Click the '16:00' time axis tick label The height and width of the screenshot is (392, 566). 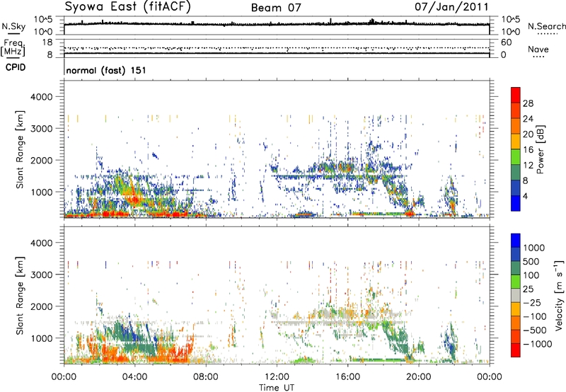tap(347, 377)
